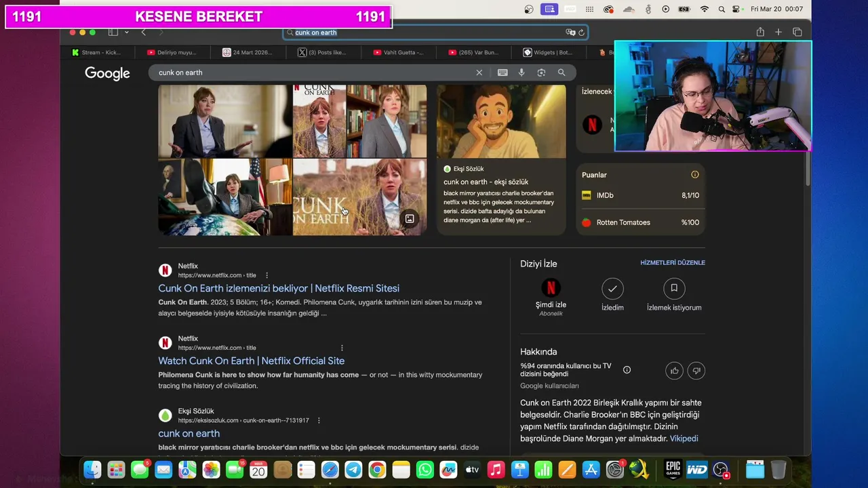This screenshot has height=488, width=868.
Task: Select the Safari address bar
Action: [x=435, y=33]
